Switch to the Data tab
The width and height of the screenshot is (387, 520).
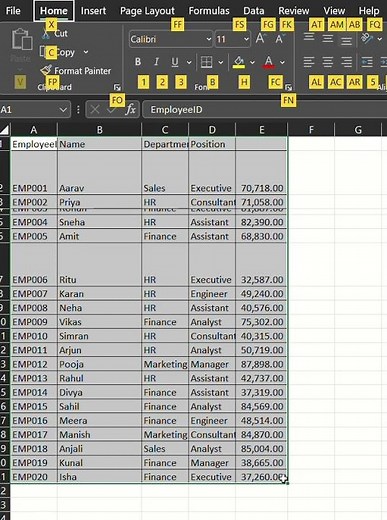[253, 11]
